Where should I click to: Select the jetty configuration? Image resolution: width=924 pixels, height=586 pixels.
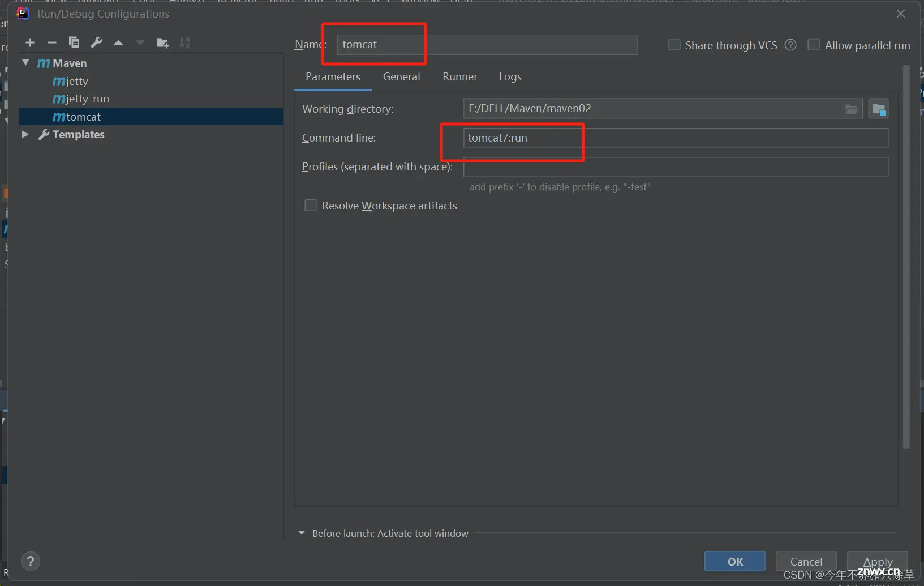[151, 81]
